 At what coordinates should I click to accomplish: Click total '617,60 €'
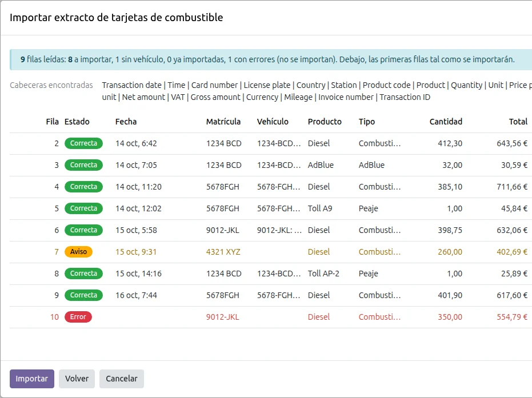[x=512, y=295]
